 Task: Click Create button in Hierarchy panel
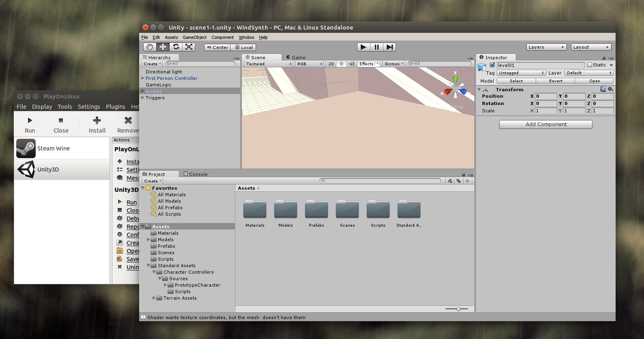pyautogui.click(x=152, y=64)
